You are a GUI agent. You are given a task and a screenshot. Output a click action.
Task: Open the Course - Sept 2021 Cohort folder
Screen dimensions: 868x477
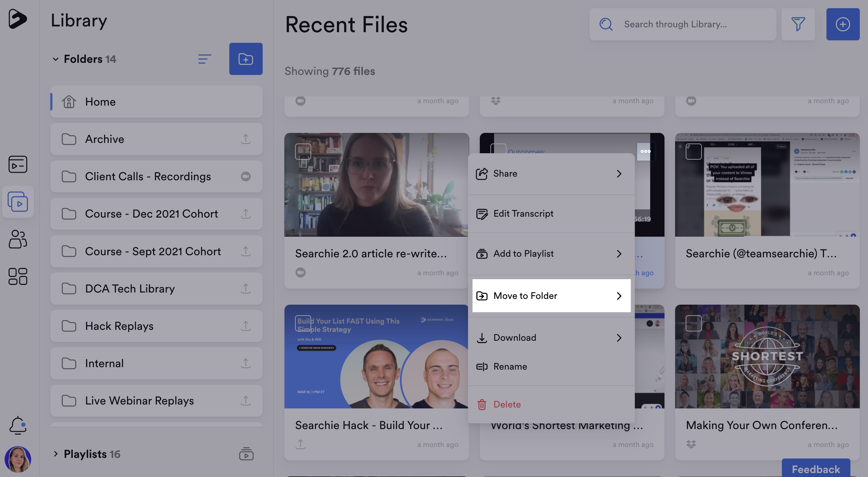pos(156,251)
